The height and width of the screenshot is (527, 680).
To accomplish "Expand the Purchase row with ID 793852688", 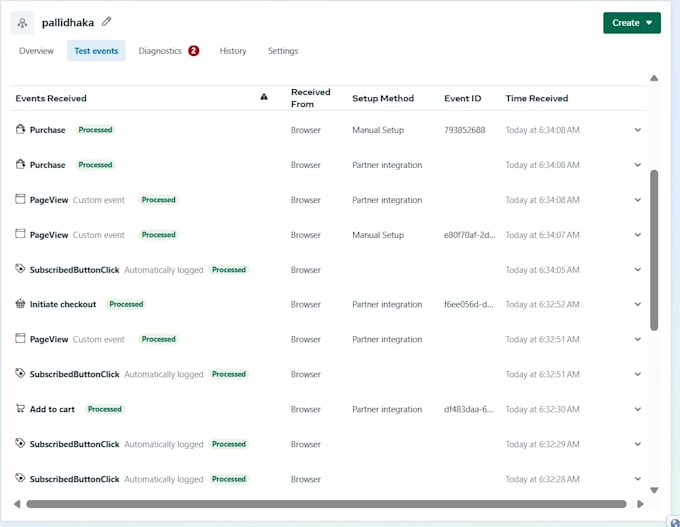I will click(x=638, y=130).
